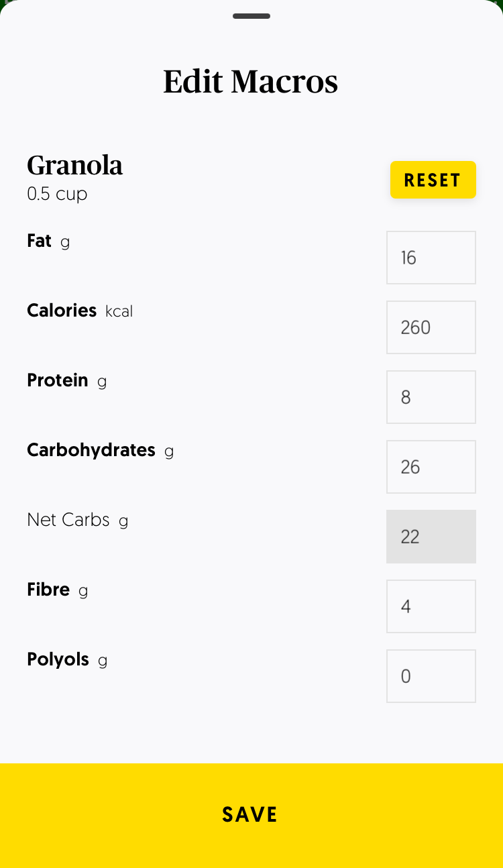This screenshot has height=868, width=503.
Task: Click the Fat label
Action: (40, 241)
